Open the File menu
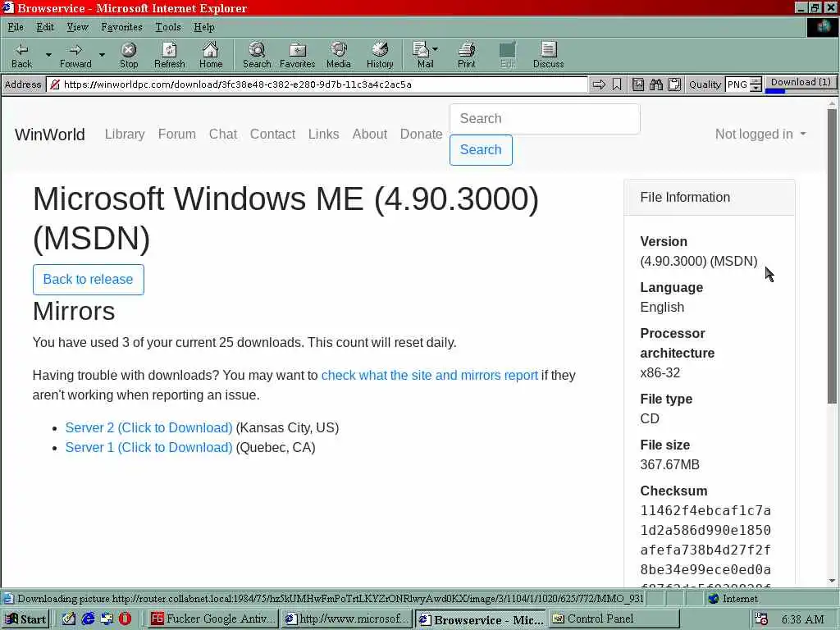 [x=16, y=27]
